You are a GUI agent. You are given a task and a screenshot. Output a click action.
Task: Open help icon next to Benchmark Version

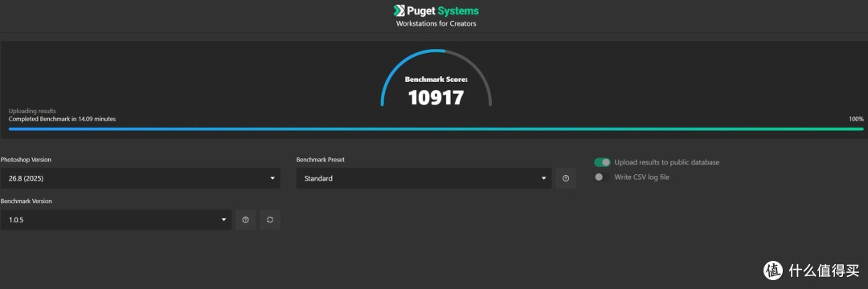[x=246, y=220]
